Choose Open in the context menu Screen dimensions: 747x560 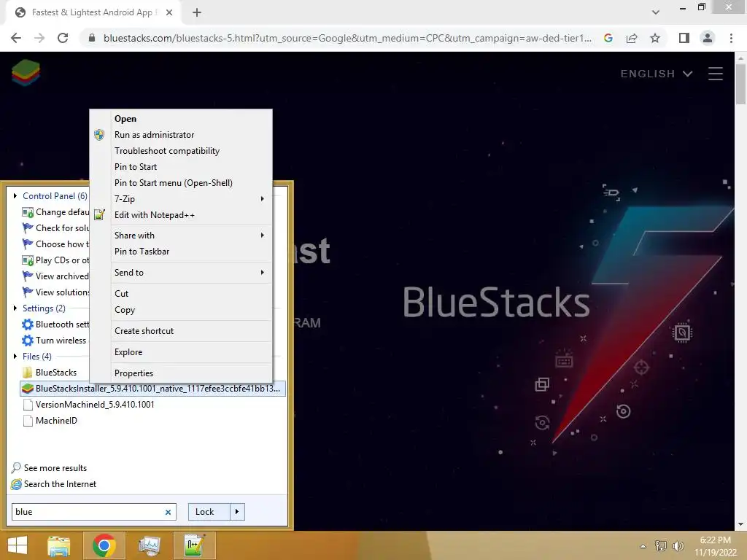click(181, 119)
